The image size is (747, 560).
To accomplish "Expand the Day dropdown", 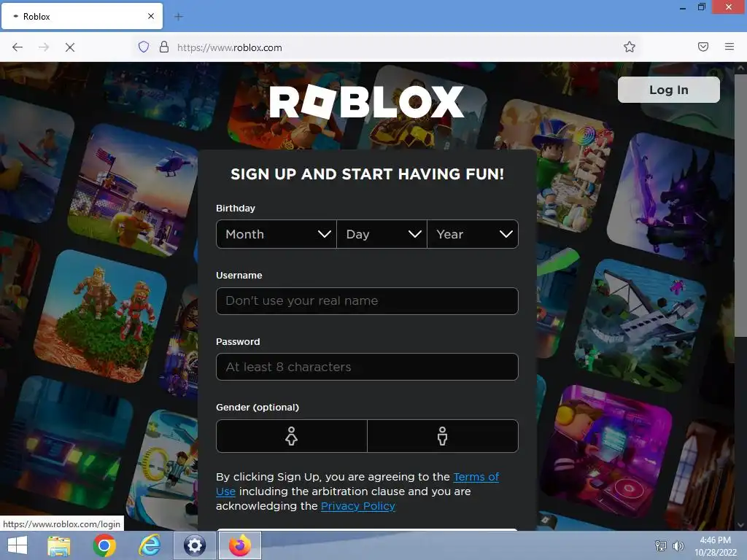I will click(382, 234).
